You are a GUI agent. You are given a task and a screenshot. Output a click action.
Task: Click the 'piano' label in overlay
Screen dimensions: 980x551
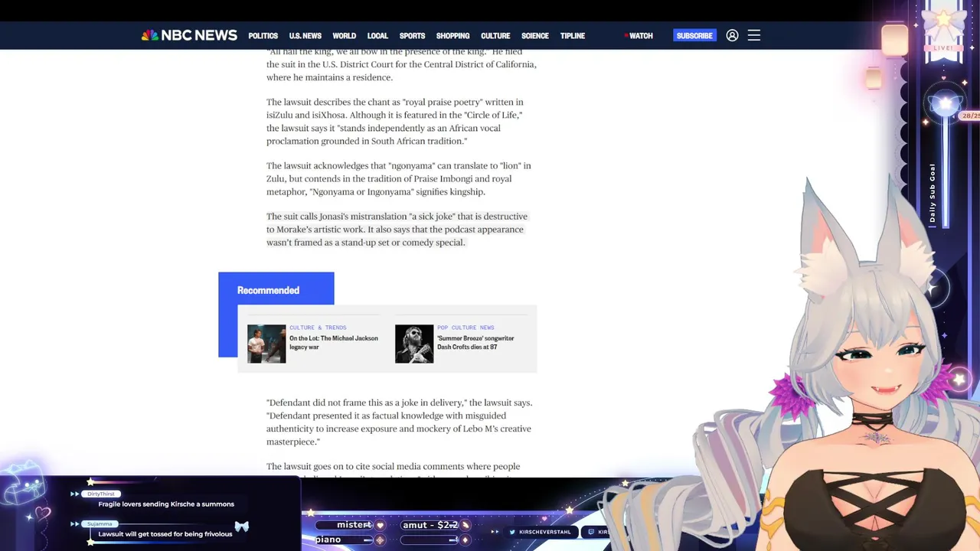328,540
